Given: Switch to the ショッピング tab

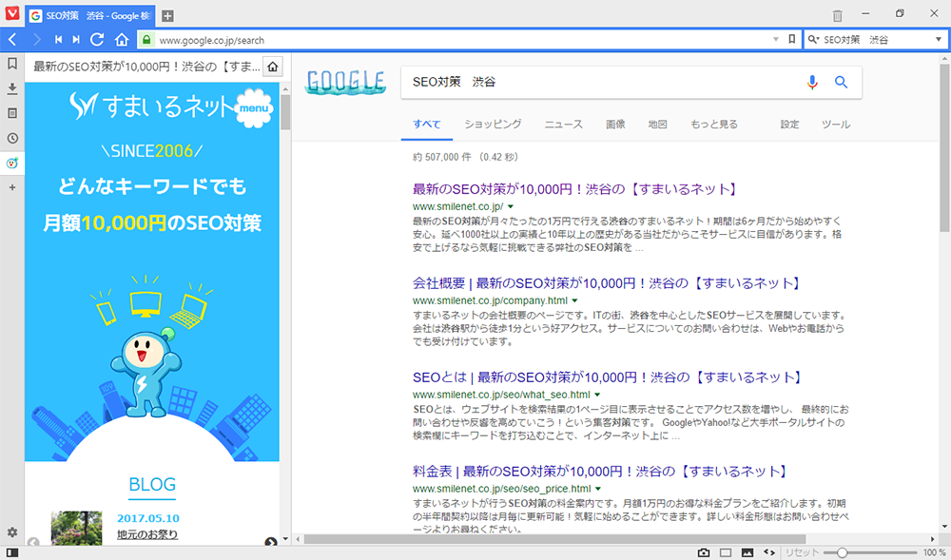Looking at the screenshot, I should [493, 125].
